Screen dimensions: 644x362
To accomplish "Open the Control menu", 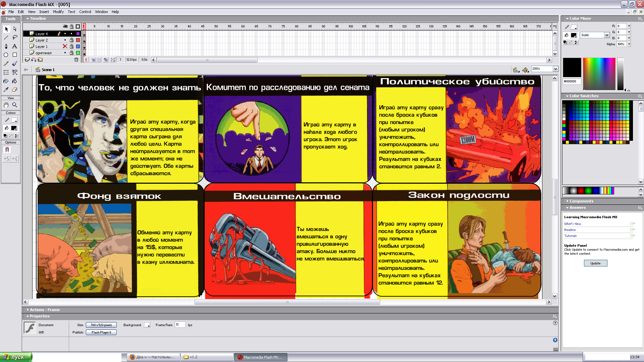I will (x=85, y=12).
